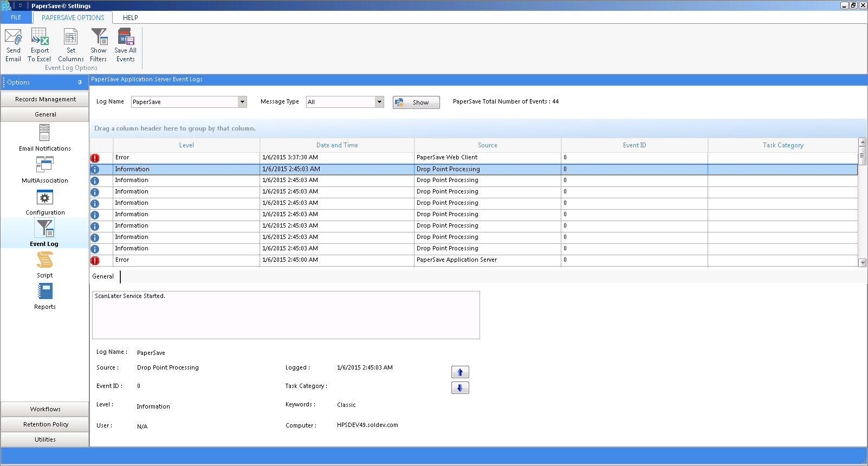868x466 pixels.
Task: Click the up arrow for previous event
Action: (x=460, y=372)
